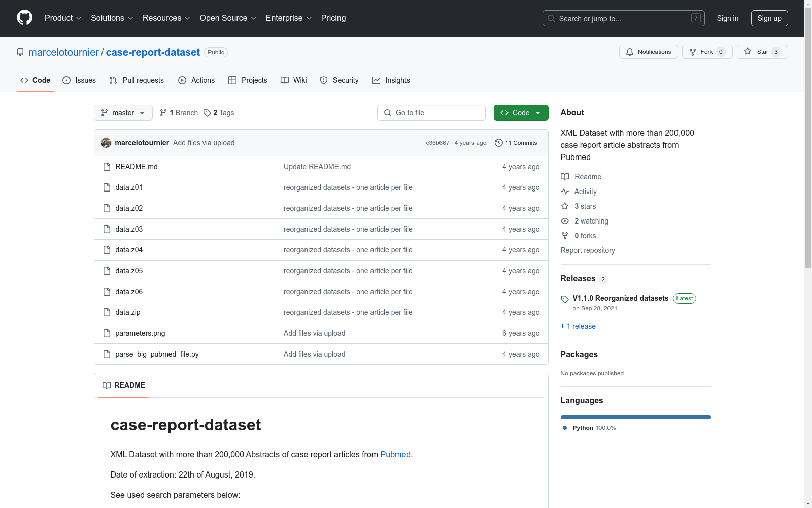812x508 pixels.
Task: Open the green Code dropdown button
Action: pyautogui.click(x=521, y=113)
